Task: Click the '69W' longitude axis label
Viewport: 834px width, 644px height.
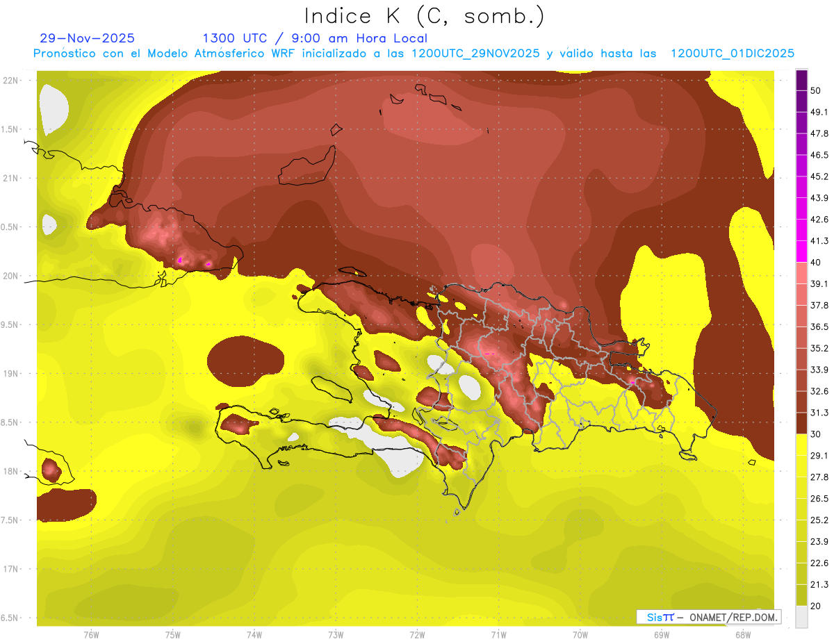Action: [662, 635]
